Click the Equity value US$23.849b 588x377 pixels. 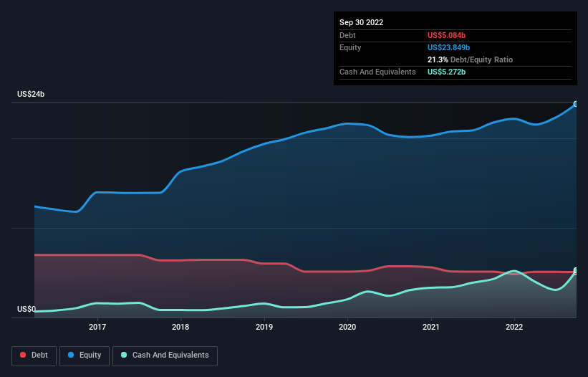click(x=448, y=47)
